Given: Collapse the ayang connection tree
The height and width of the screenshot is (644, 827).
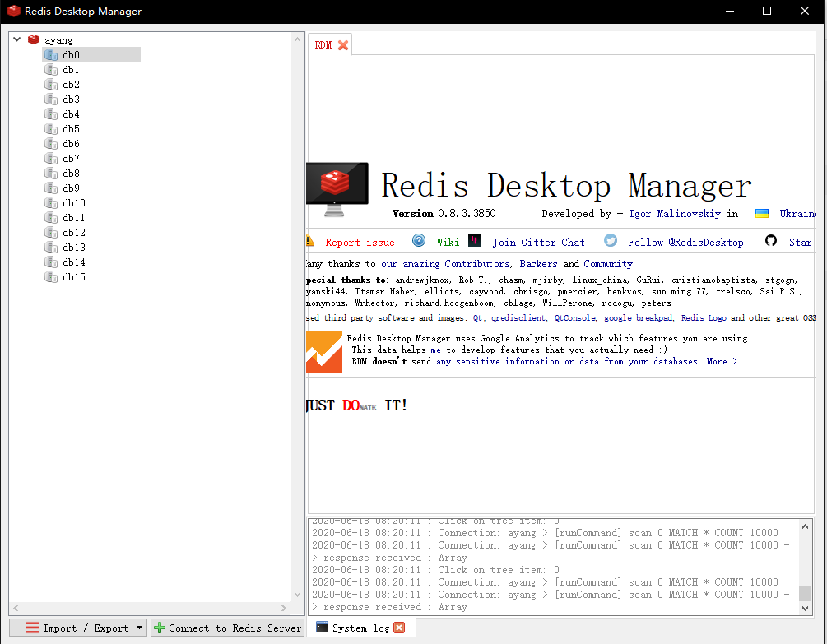Looking at the screenshot, I should pyautogui.click(x=16, y=39).
